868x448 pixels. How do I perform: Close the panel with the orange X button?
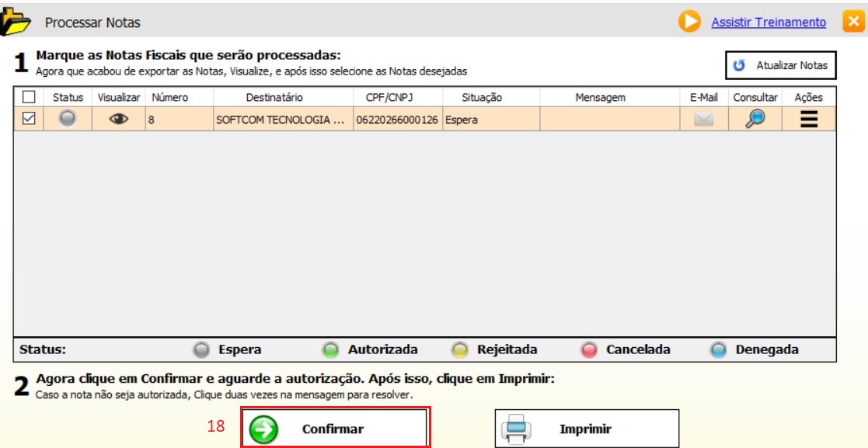[852, 22]
